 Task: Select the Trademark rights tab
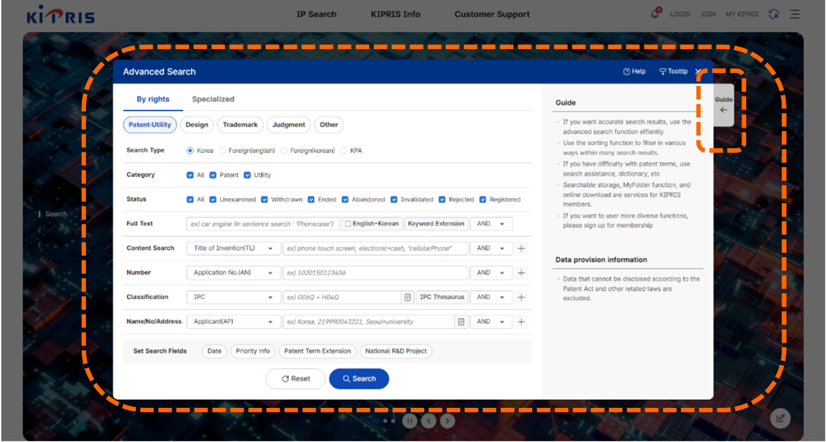(240, 125)
